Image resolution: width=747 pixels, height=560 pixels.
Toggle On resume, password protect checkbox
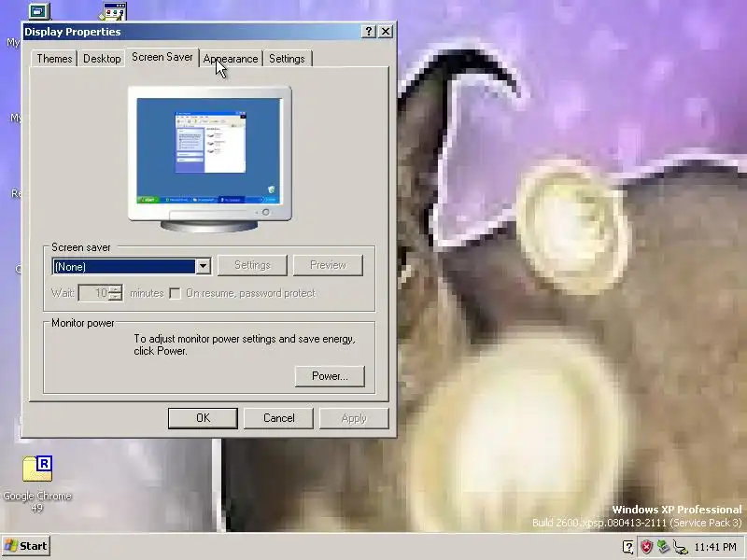pyautogui.click(x=175, y=293)
